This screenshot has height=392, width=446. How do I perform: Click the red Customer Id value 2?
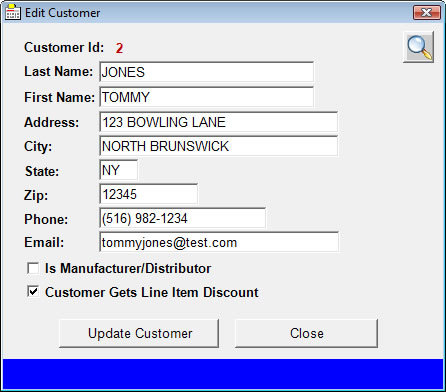[119, 48]
